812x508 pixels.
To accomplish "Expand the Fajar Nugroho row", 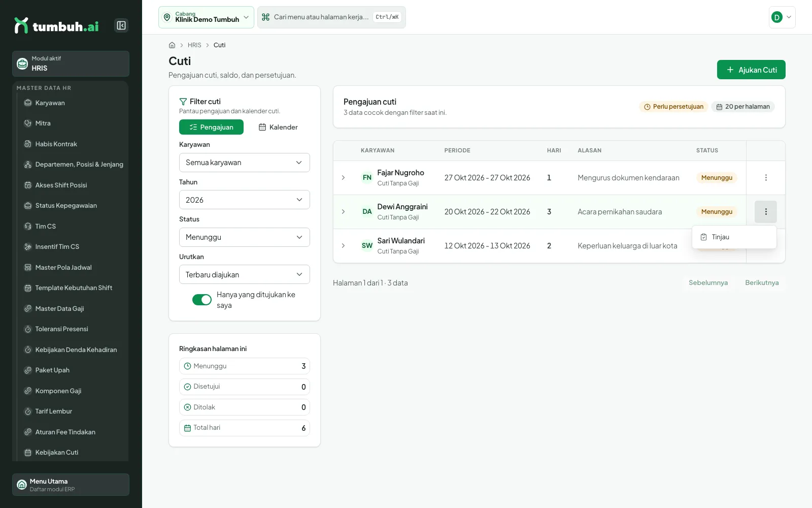I will click(x=343, y=178).
